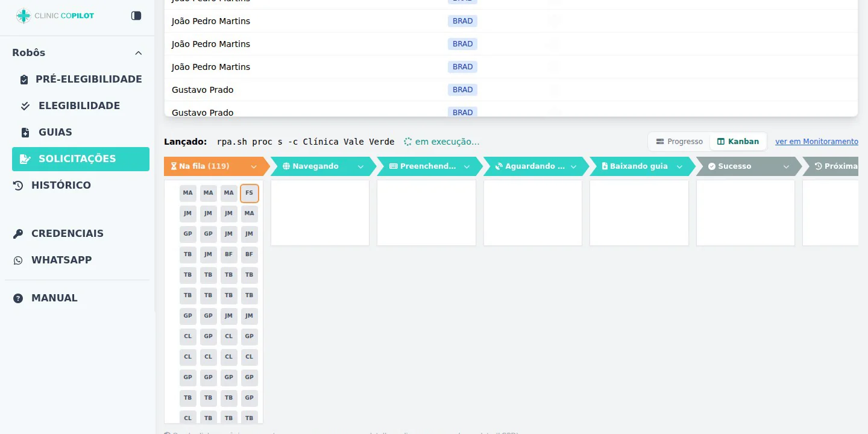Switch to the Progresso view

tap(679, 142)
